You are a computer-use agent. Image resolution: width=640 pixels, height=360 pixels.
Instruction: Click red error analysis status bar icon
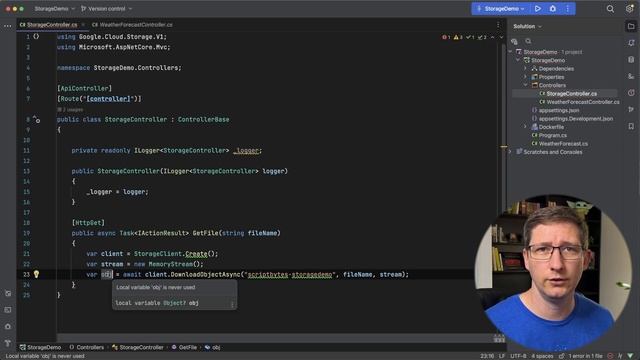(611, 356)
